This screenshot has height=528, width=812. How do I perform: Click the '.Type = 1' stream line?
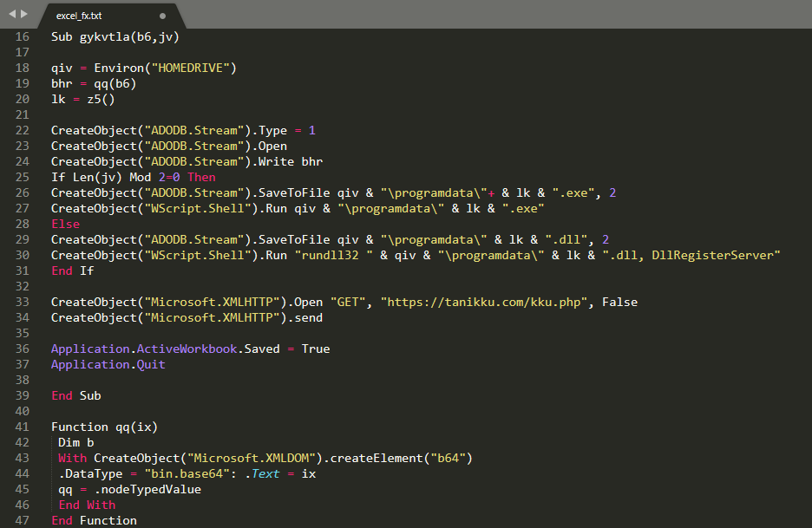pyautogui.click(x=183, y=130)
